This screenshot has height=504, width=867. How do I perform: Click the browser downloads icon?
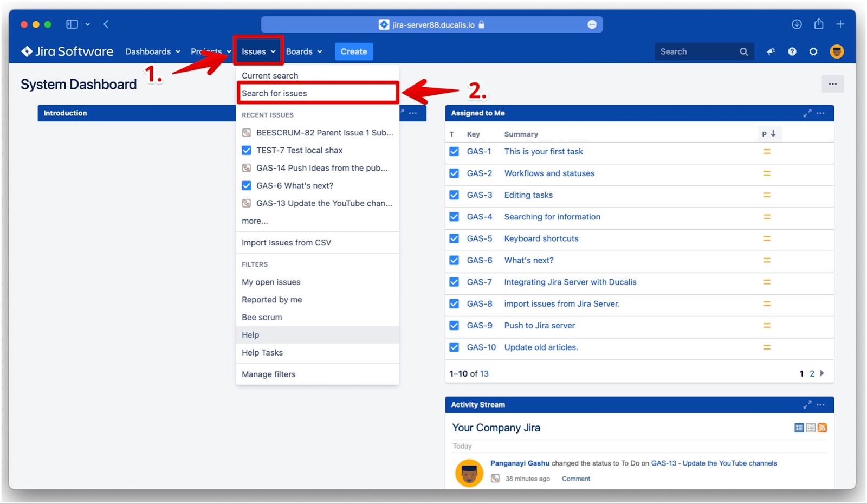point(797,24)
